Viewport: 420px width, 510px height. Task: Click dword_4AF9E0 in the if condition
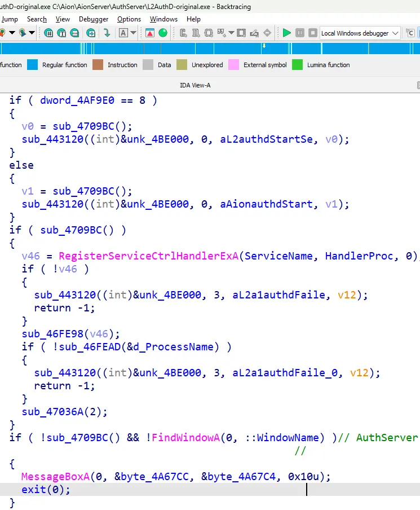click(77, 100)
